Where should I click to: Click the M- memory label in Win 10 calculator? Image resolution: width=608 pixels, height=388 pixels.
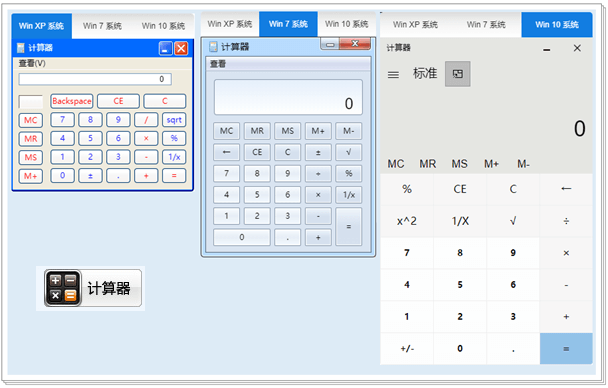point(523,164)
